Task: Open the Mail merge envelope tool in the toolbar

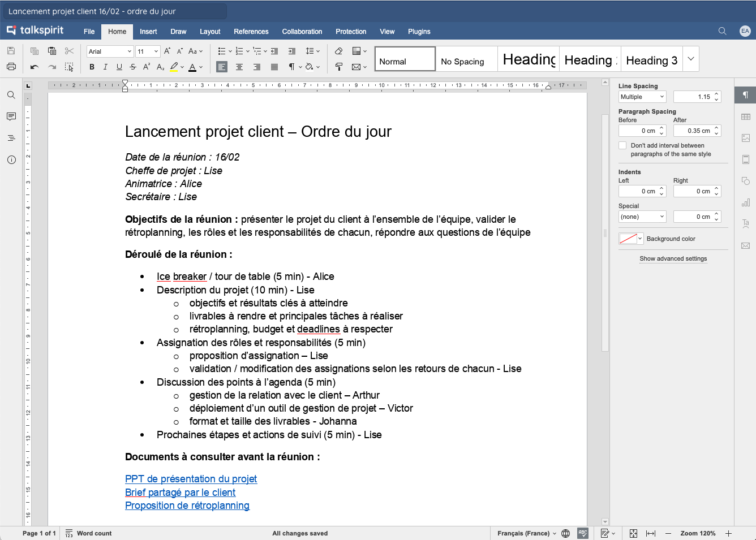Action: click(x=356, y=67)
